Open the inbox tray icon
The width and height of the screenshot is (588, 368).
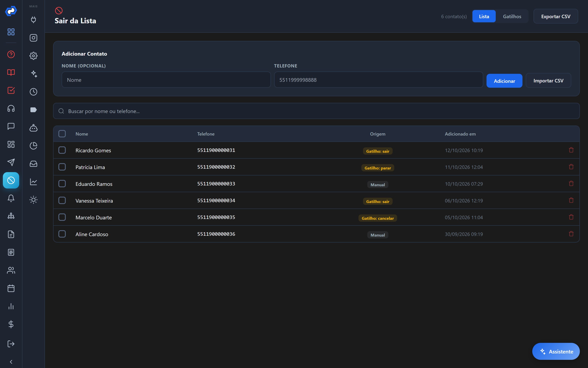tap(33, 164)
